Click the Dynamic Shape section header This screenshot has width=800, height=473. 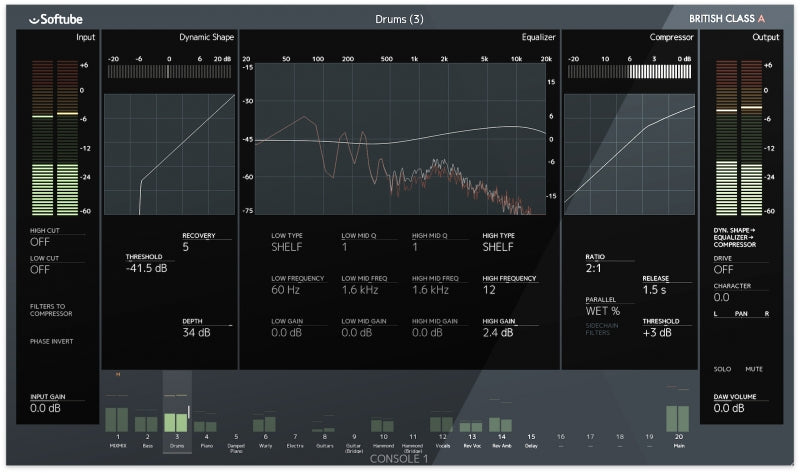207,37
